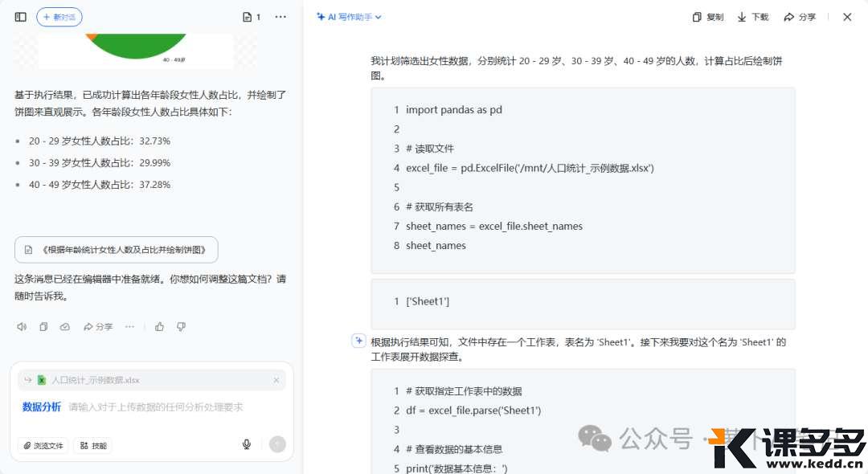
Task: Send the message with arrow button
Action: pyautogui.click(x=277, y=444)
